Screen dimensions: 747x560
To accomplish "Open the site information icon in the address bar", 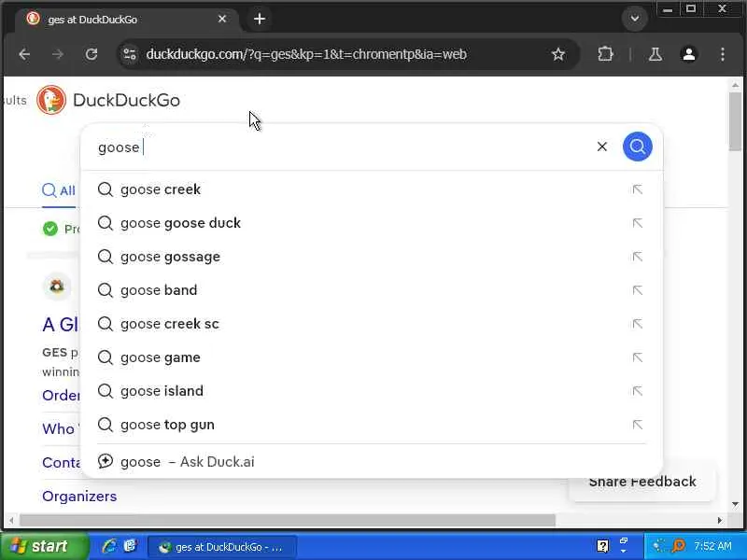I will pyautogui.click(x=130, y=54).
